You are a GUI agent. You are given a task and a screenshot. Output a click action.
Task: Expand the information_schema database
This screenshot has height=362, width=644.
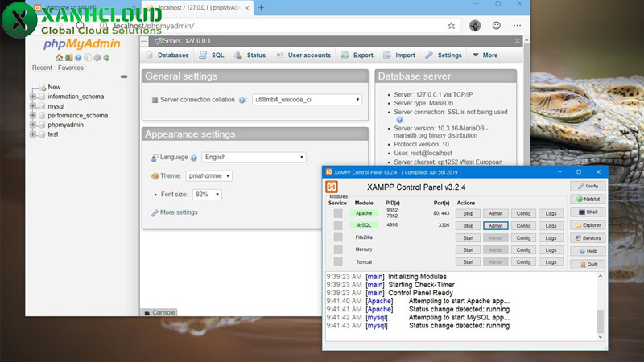click(x=33, y=97)
